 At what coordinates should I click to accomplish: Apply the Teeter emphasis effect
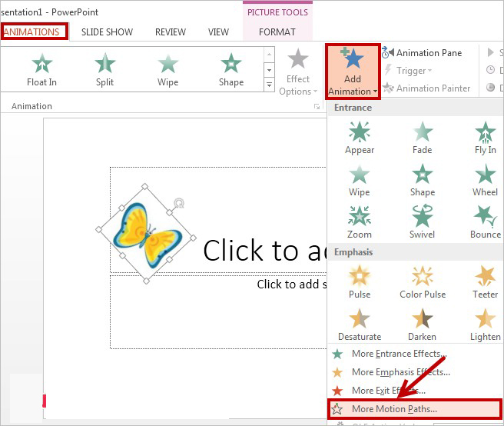pos(486,282)
